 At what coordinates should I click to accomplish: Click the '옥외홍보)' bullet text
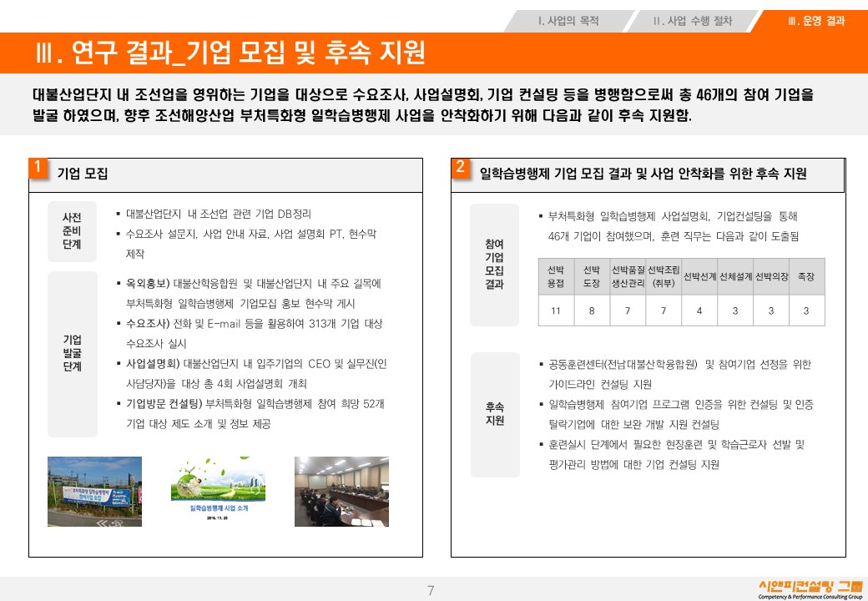148,284
